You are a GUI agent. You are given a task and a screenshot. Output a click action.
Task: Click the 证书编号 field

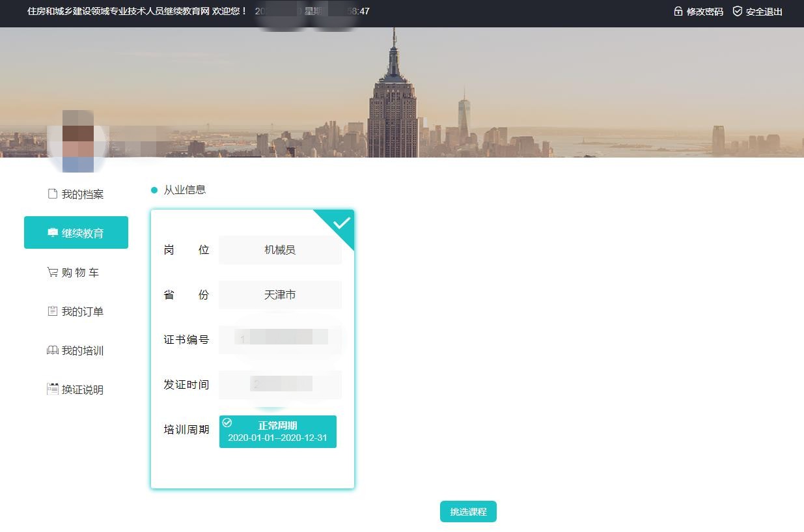coord(280,339)
